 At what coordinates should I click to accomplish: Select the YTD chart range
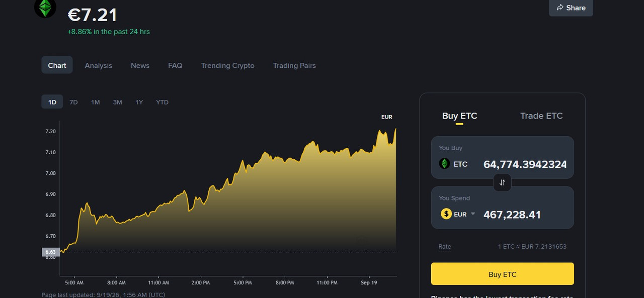[x=162, y=102]
